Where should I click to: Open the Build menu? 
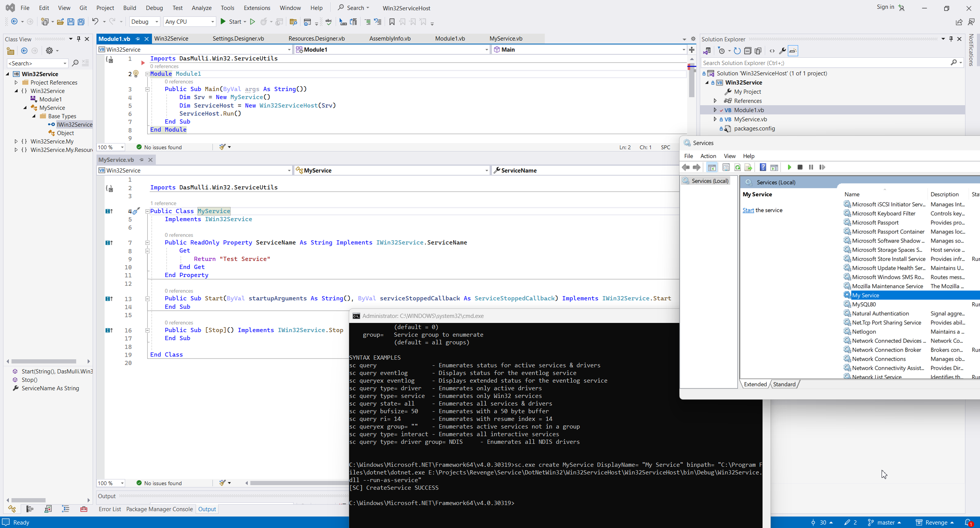pyautogui.click(x=129, y=8)
